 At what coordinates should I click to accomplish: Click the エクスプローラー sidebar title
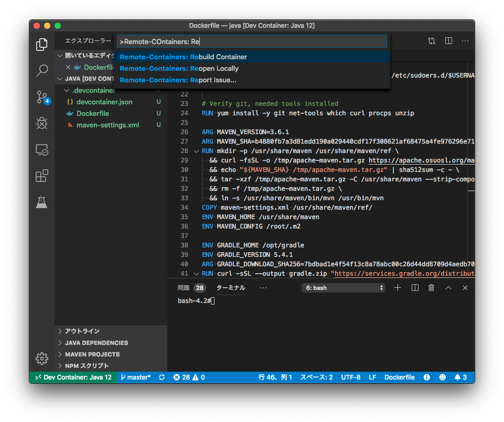(88, 41)
